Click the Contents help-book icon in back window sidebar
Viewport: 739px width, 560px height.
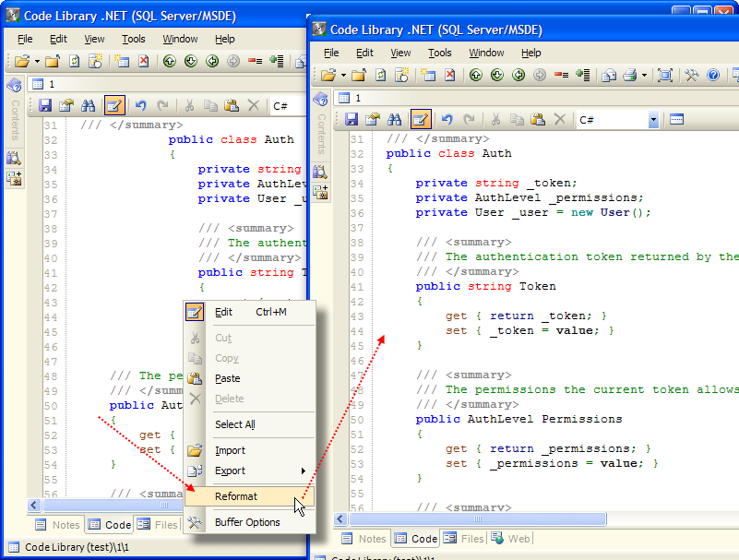pos(14,85)
